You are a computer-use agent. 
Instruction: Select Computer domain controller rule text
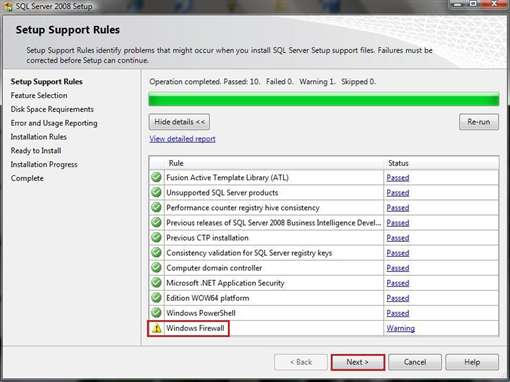(x=214, y=268)
